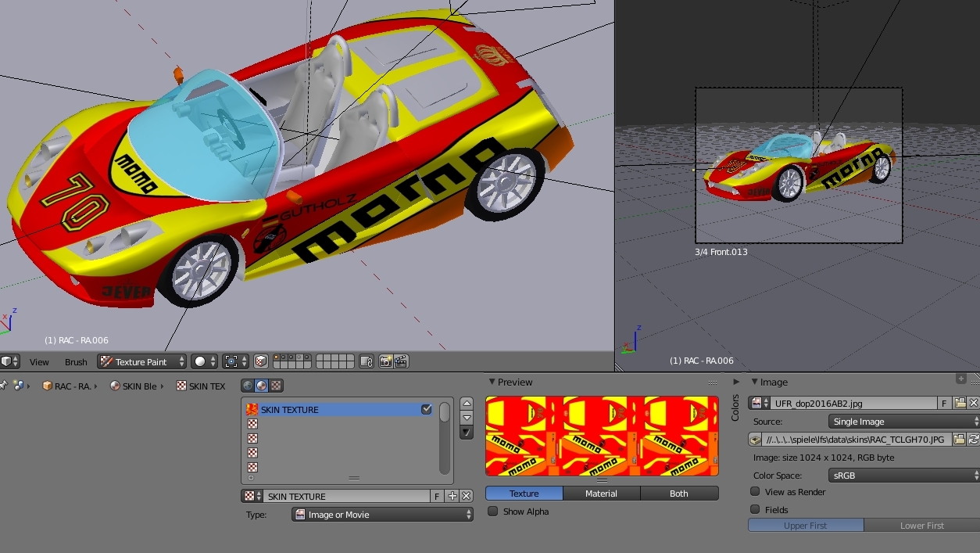Open the Source dropdown Single Image
The height and width of the screenshot is (553, 980).
coord(904,422)
